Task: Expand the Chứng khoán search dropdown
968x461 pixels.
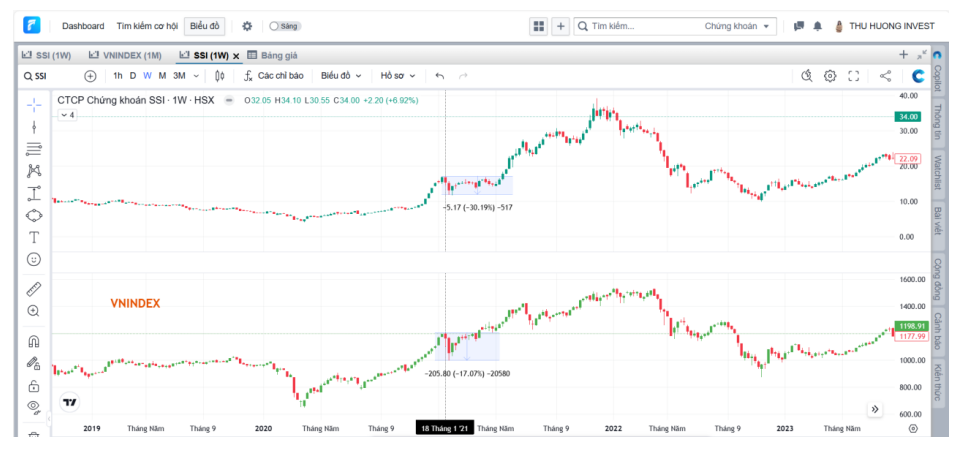Action: (737, 26)
